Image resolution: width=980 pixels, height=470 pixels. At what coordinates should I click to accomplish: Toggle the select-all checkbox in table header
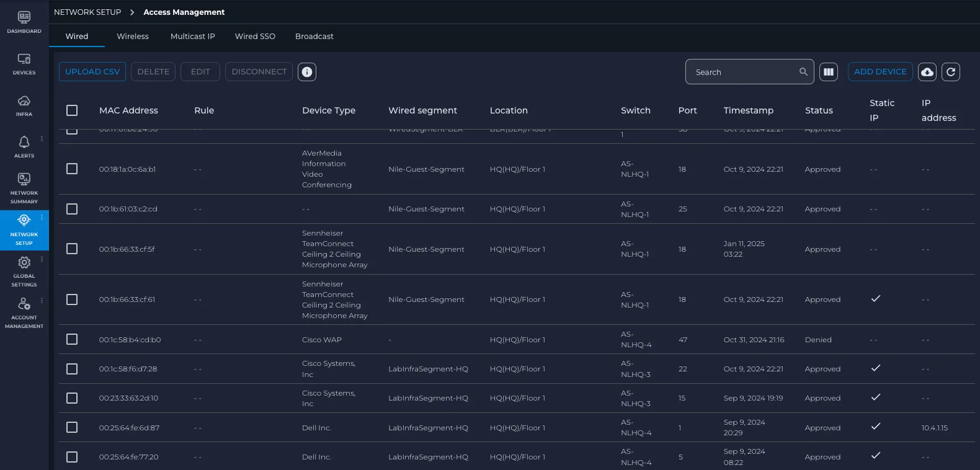click(x=72, y=110)
